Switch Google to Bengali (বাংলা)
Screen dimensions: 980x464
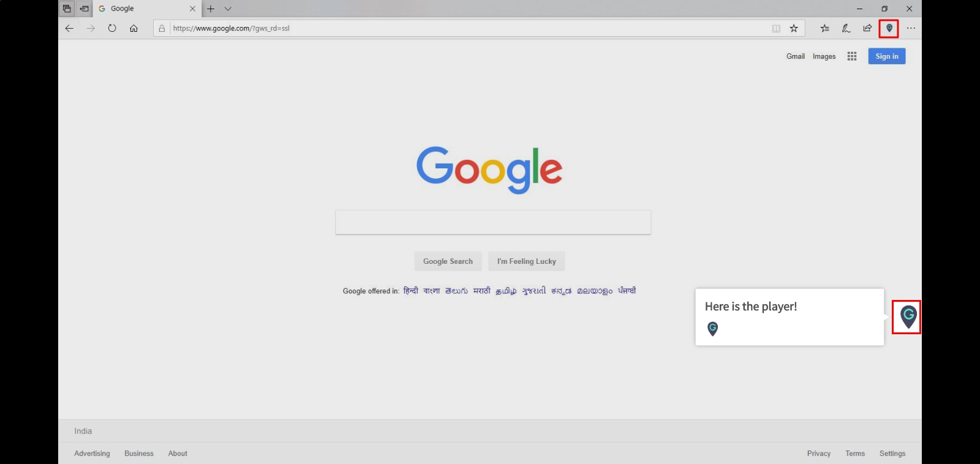point(431,291)
